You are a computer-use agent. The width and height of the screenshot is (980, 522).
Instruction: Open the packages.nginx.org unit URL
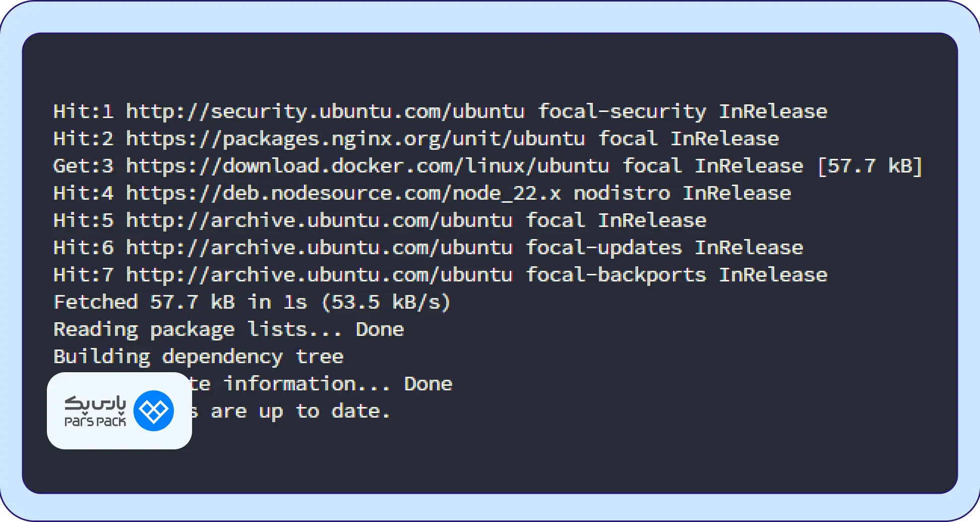point(355,139)
